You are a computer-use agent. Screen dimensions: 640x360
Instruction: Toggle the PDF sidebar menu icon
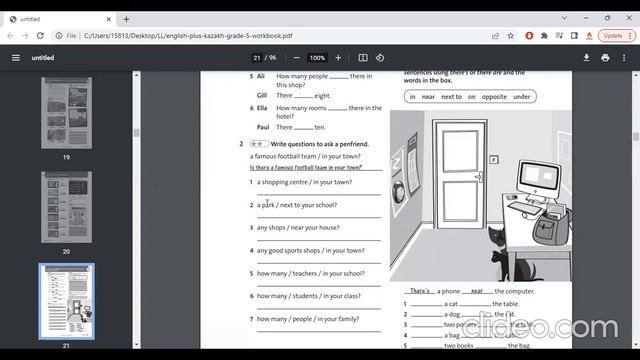coord(16,58)
